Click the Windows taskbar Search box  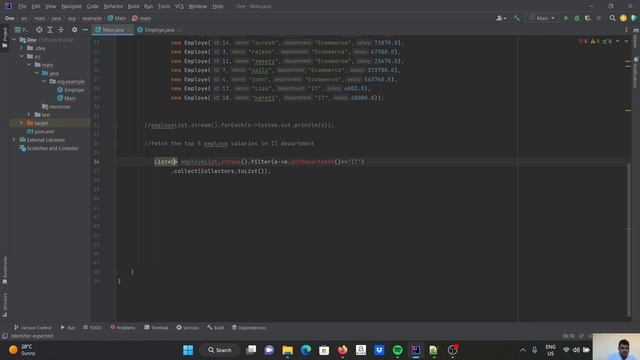tap(220, 350)
